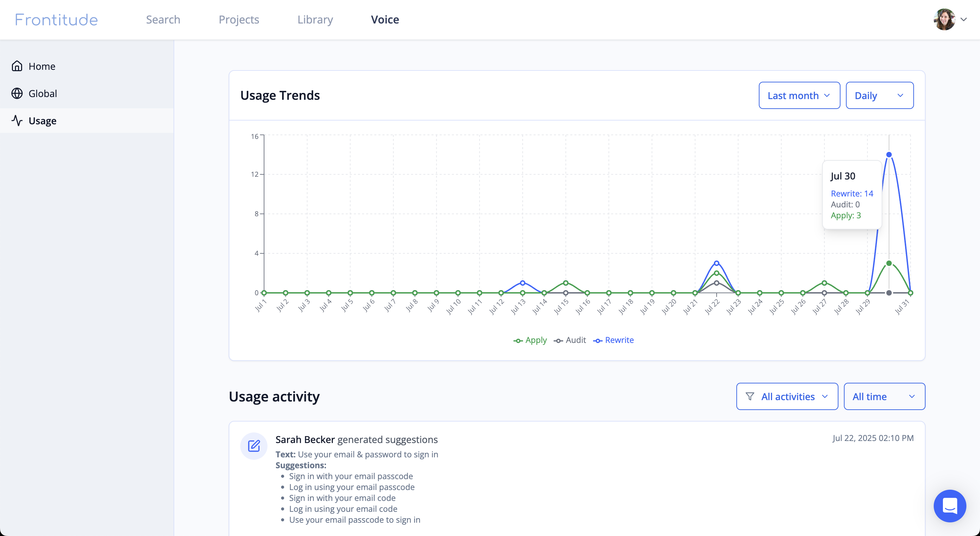Toggle the Rewrite series in legend
The width and height of the screenshot is (980, 536).
click(613, 340)
